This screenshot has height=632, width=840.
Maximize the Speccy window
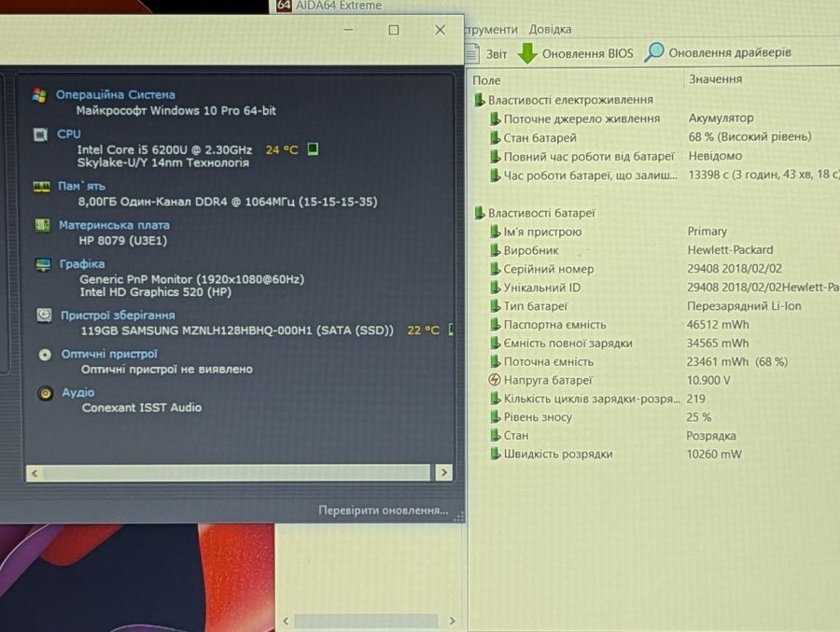point(394,30)
